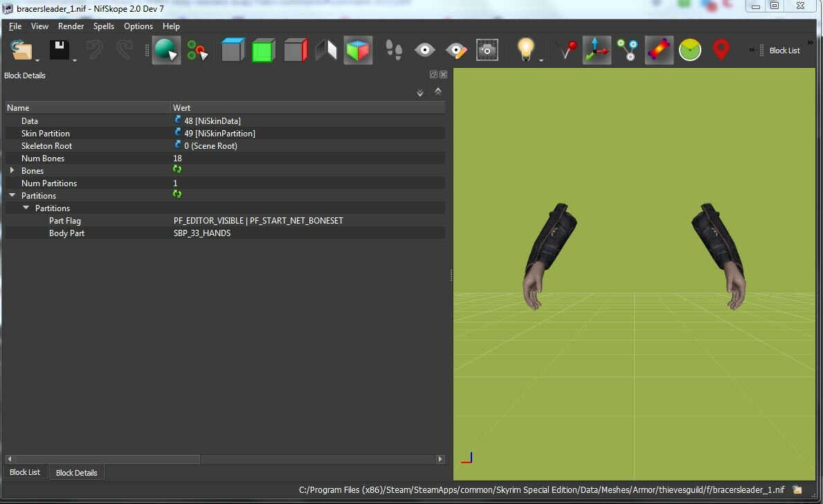The height and width of the screenshot is (504, 823).
Task: Follow the 49 [NiSkinPartition] link arrow
Action: click(177, 132)
